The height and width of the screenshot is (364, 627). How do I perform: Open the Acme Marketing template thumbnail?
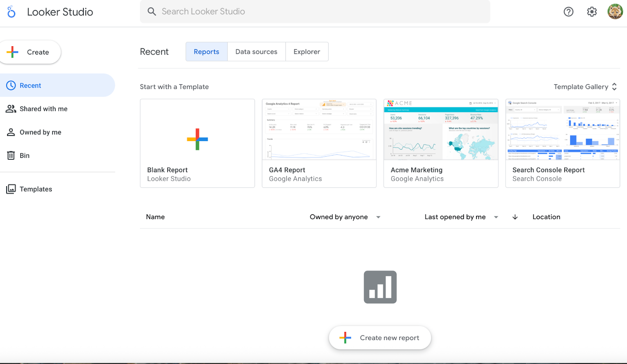[x=441, y=130]
